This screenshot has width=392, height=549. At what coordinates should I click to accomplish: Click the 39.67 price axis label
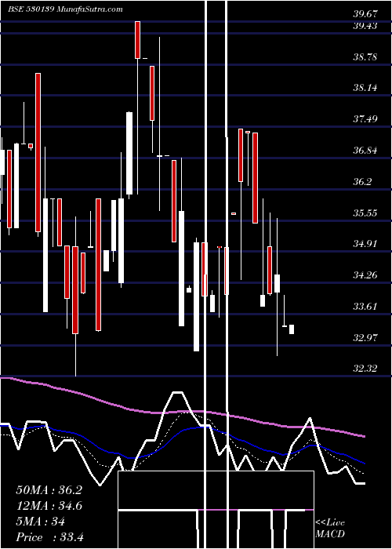365,14
